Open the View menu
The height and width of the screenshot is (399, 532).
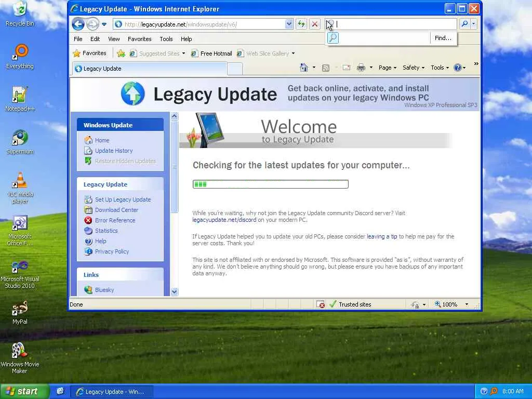114,39
